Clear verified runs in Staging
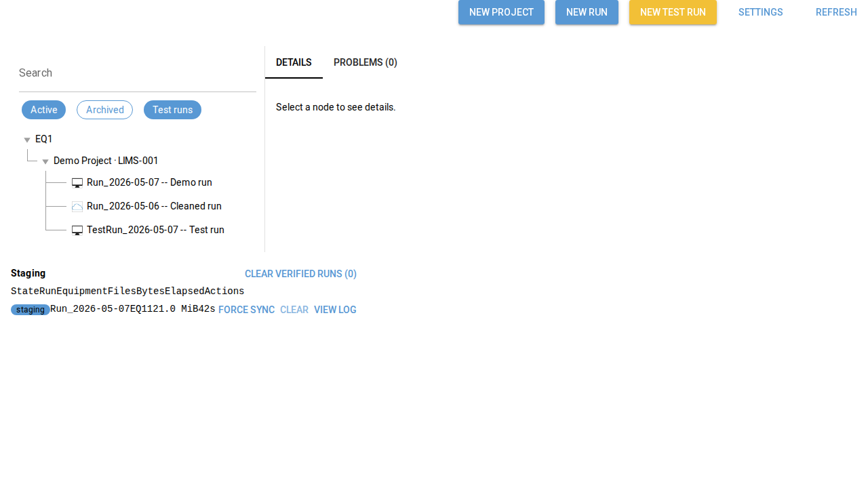Screen dimensions: 868x488 [x=300, y=274]
